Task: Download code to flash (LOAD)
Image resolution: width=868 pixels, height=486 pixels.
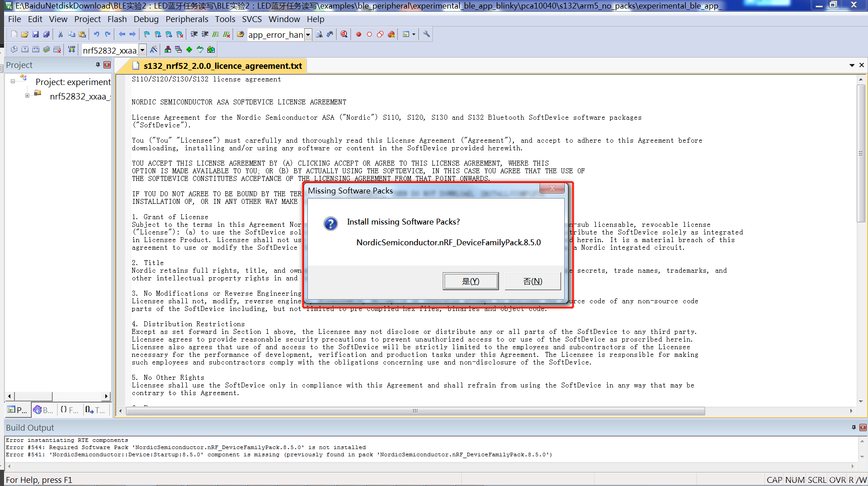Action: [x=72, y=49]
